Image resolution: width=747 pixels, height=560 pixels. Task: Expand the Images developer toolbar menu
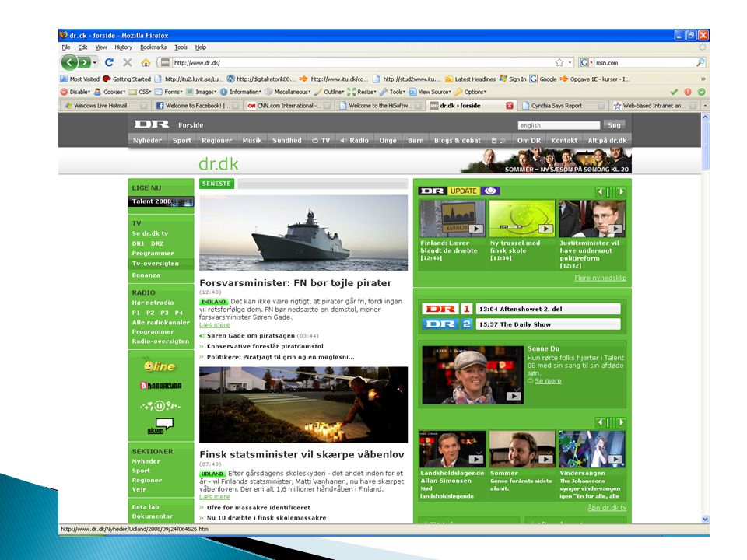pos(201,92)
